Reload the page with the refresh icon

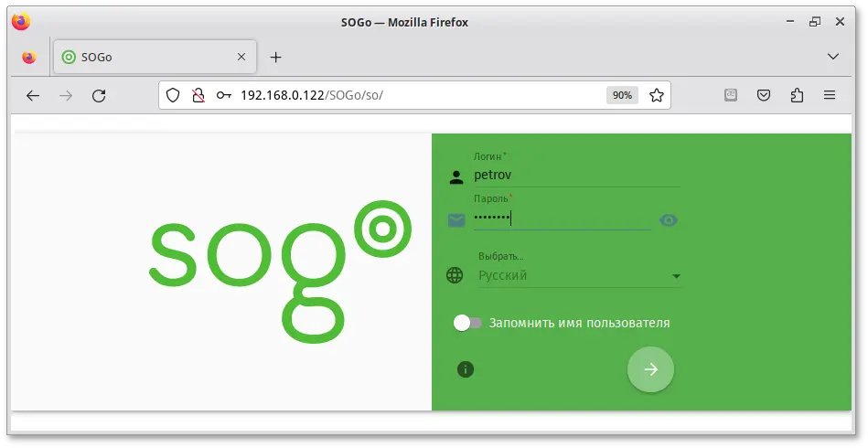click(99, 95)
